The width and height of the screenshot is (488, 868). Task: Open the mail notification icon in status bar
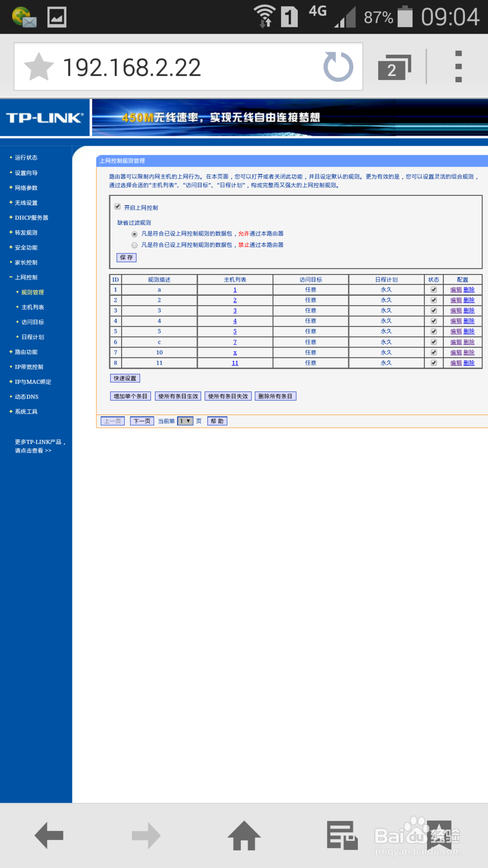tap(24, 17)
